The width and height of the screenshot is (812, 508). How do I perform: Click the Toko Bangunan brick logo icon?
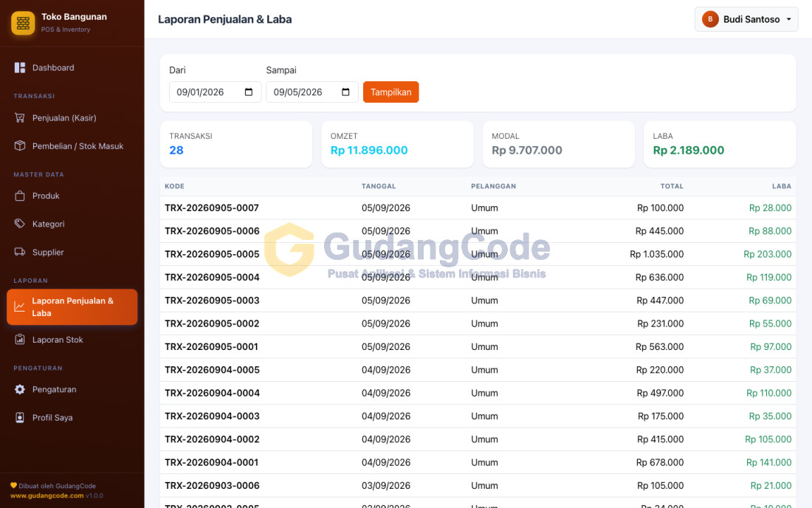(x=23, y=23)
